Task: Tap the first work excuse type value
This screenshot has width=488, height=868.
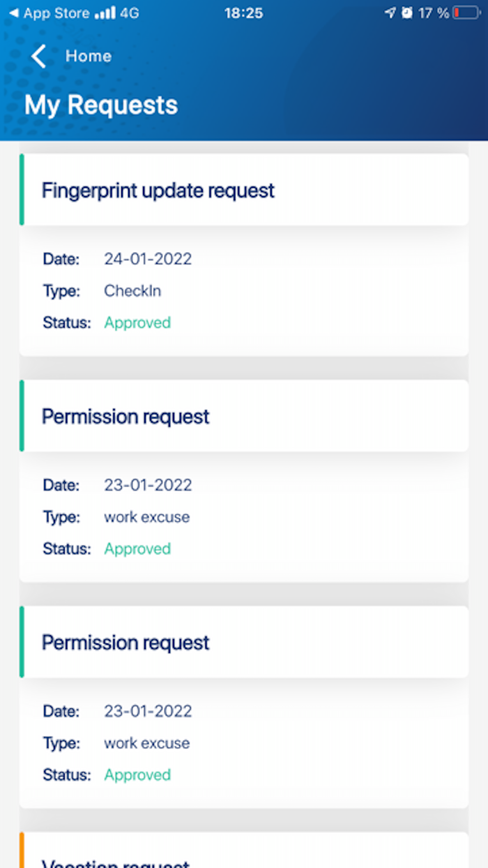Action: pyautogui.click(x=146, y=517)
